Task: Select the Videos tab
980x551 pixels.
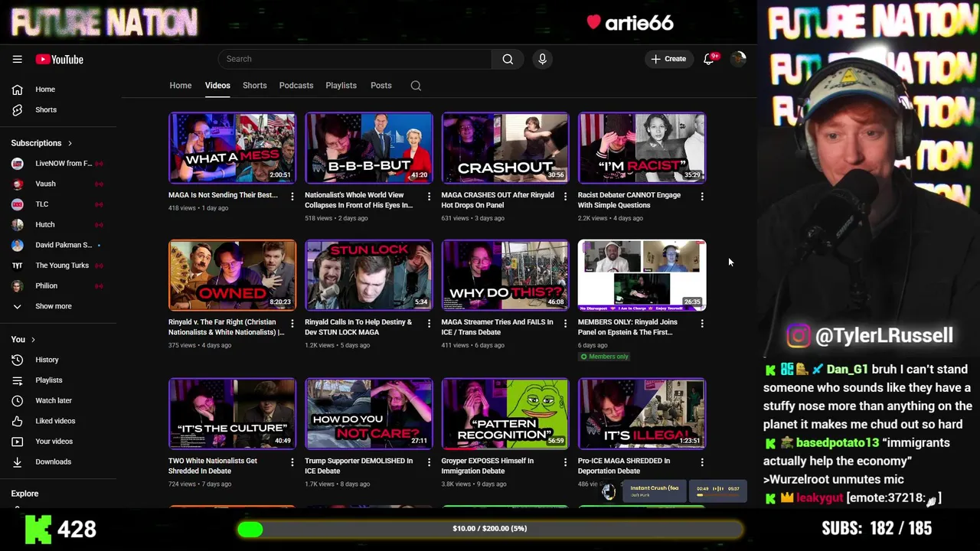Action: (217, 86)
